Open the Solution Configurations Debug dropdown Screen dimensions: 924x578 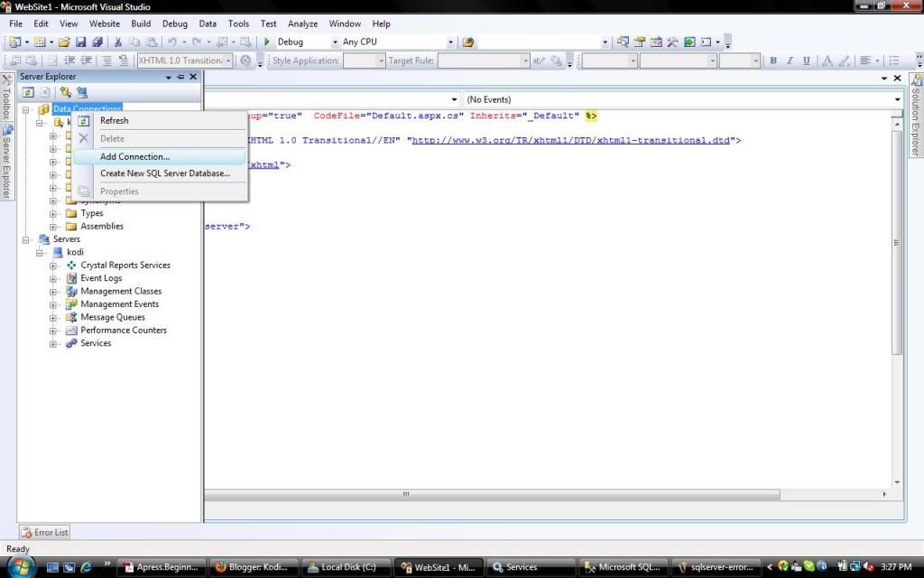point(335,42)
